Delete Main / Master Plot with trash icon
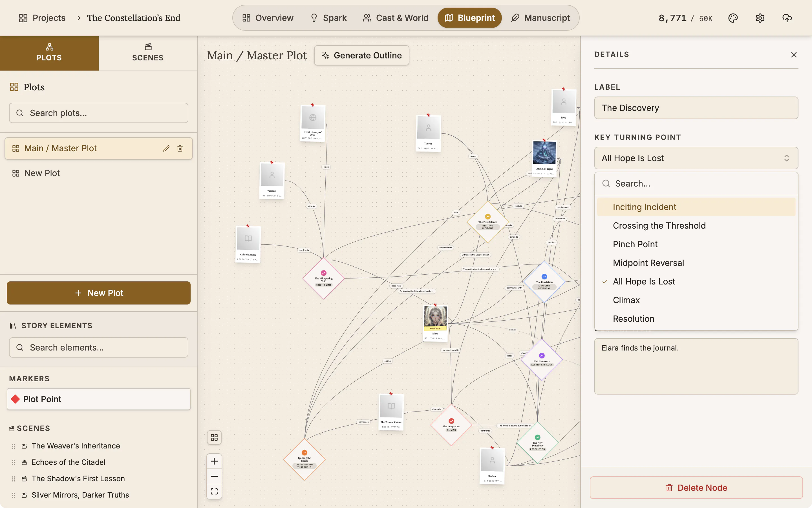The height and width of the screenshot is (508, 812). point(180,148)
